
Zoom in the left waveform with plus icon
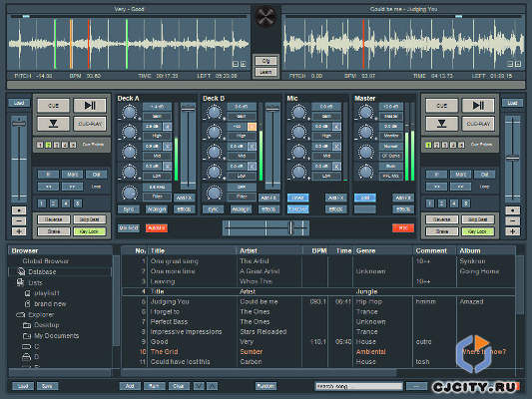(x=244, y=64)
